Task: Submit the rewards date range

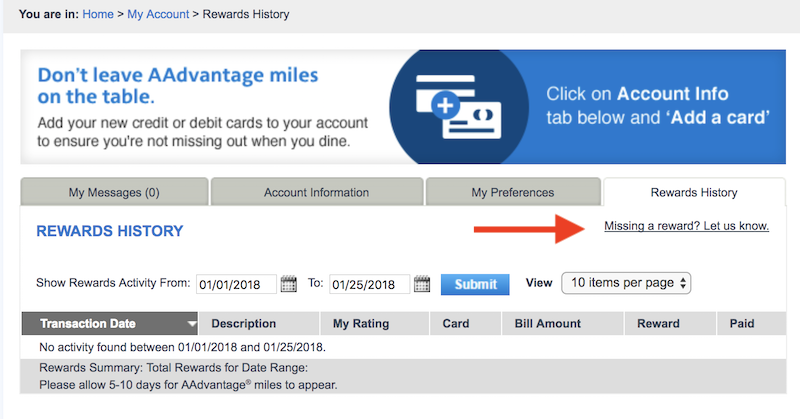Action: (475, 284)
